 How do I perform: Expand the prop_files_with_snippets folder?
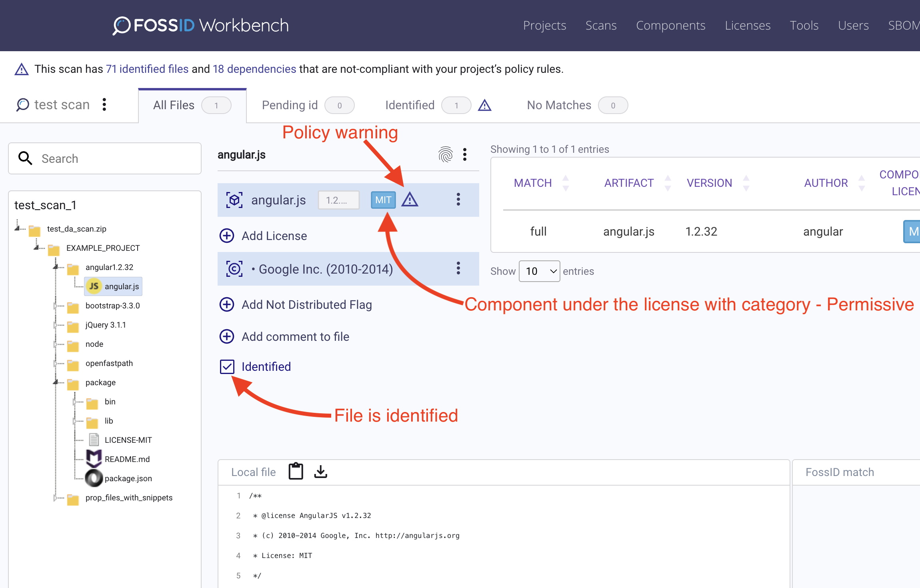[56, 498]
